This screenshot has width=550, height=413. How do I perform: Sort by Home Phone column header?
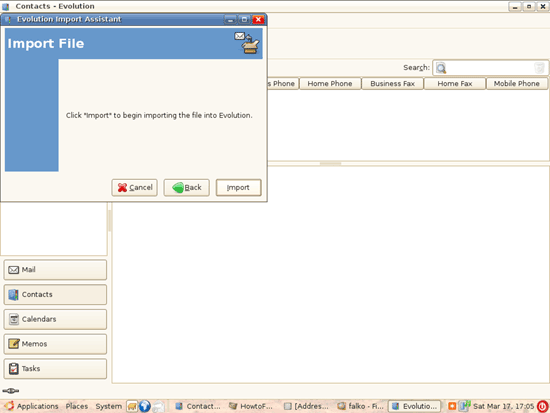(330, 84)
